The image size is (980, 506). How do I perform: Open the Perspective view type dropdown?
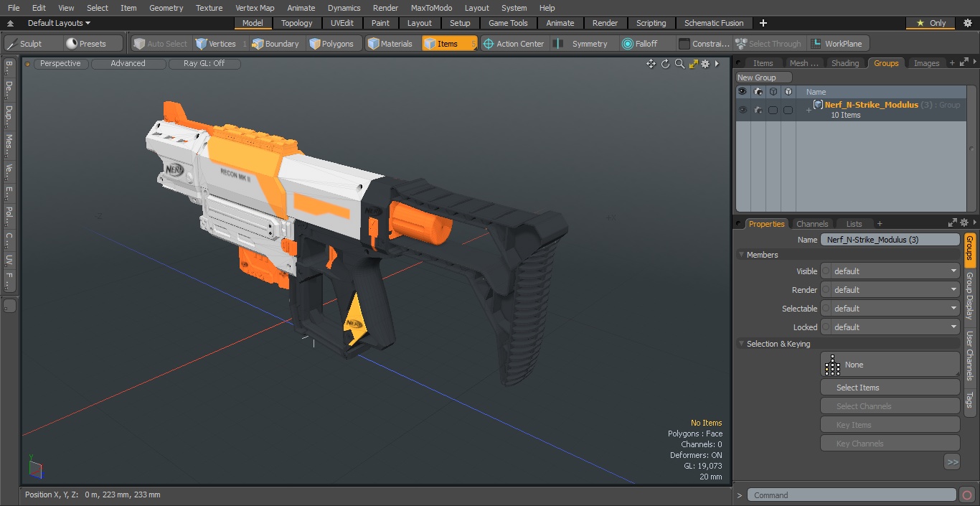point(60,64)
